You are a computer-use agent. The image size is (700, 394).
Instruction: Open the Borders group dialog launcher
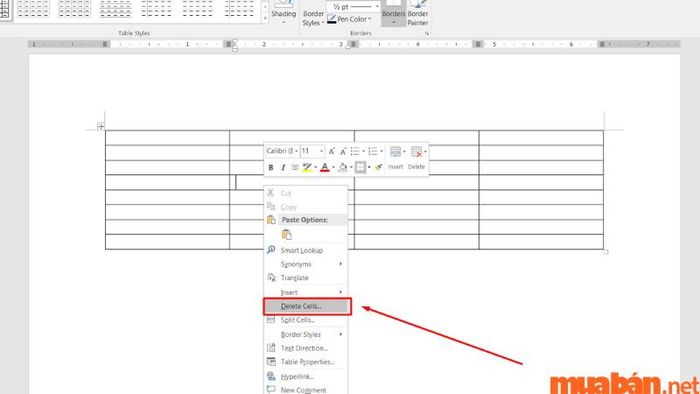point(427,33)
